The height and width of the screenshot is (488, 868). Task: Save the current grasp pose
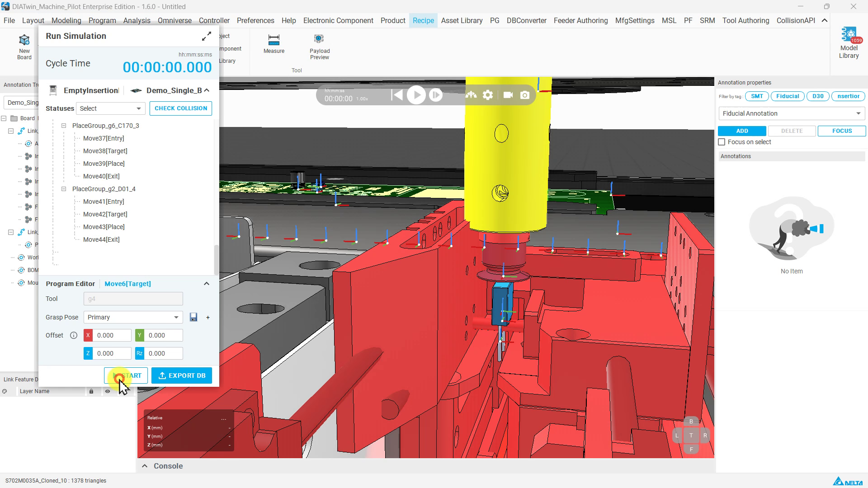[x=193, y=317]
